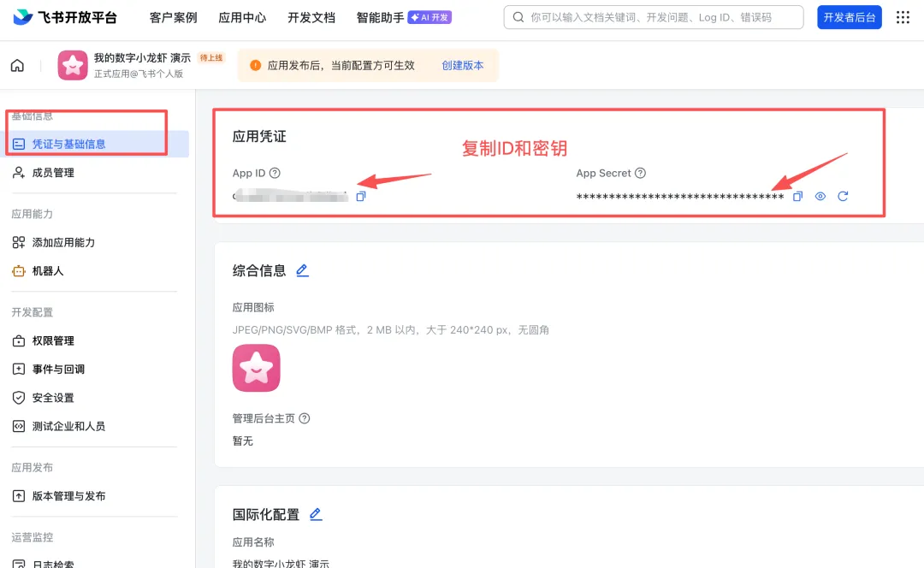Regenerate App Secret with refresh icon
The width and height of the screenshot is (924, 568).
tap(843, 196)
